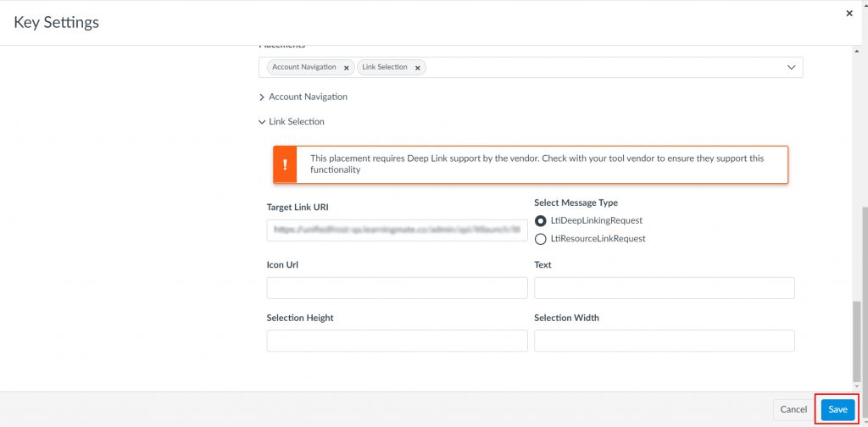Focus the Selection Width field
Image resolution: width=868 pixels, height=427 pixels.
[664, 341]
